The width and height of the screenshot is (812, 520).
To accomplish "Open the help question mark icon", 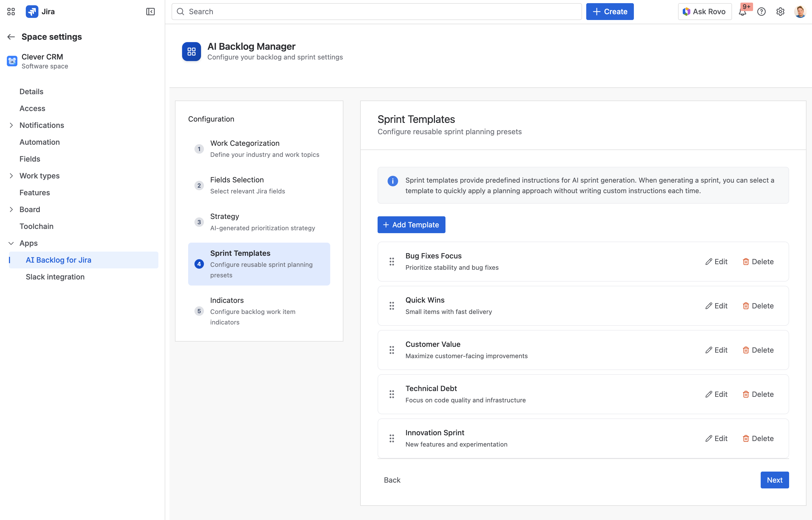I will (x=761, y=12).
